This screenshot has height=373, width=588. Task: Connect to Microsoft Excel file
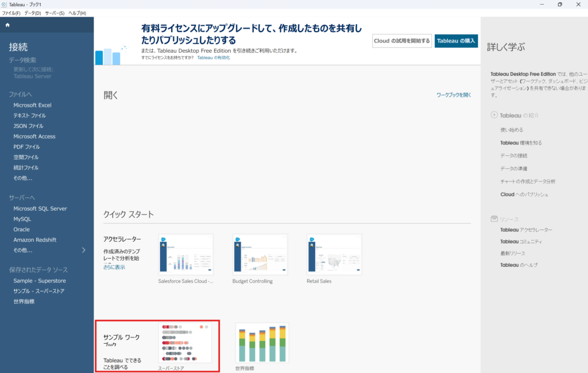(x=33, y=105)
